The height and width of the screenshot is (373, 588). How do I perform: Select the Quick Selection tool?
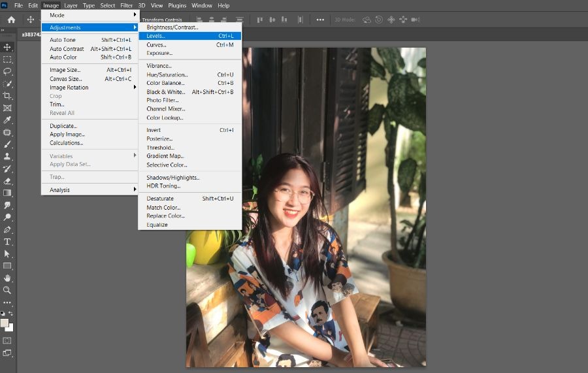coord(7,84)
